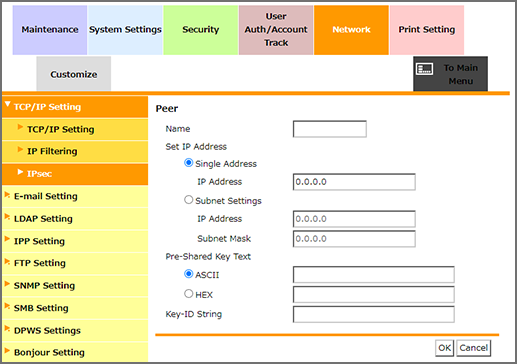Expand the LDAP Setting arrow icon
Viewport: 517px width, 364px height.
[7, 217]
